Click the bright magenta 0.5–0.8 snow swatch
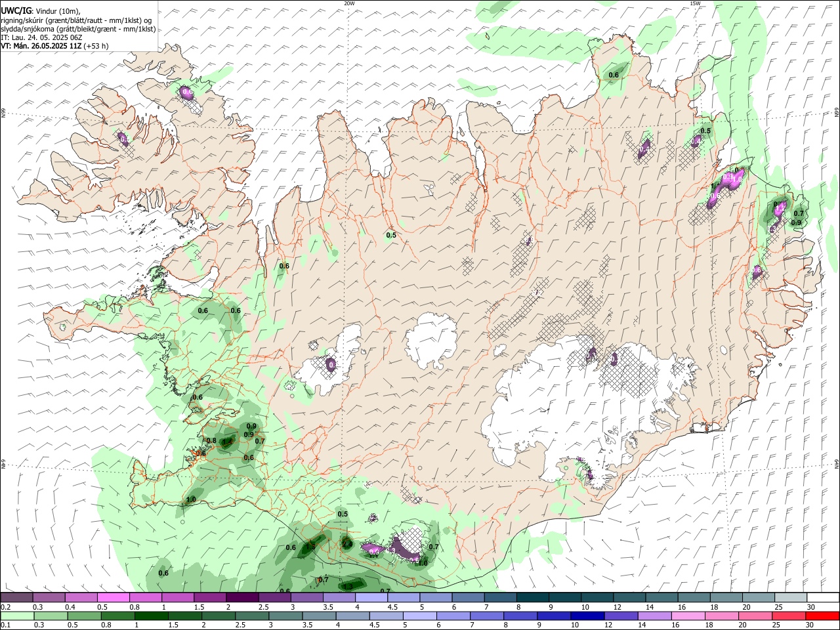Image resolution: width=840 pixels, height=630 pixels. 114,598
